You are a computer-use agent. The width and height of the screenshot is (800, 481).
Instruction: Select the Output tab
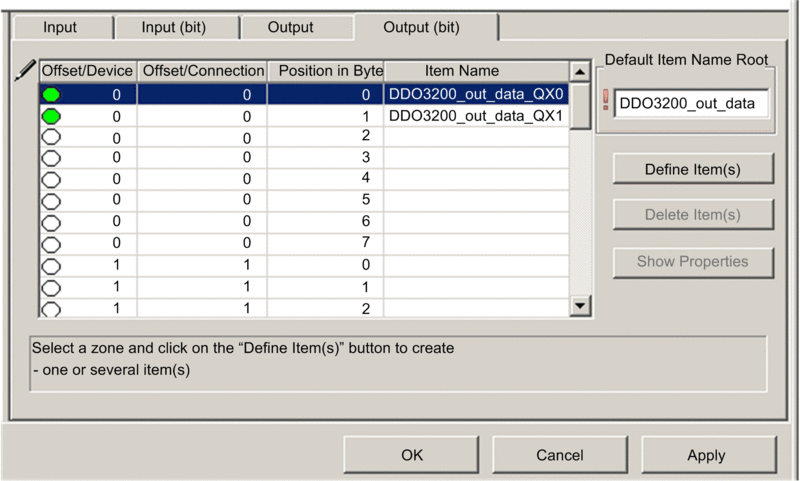coord(291,28)
